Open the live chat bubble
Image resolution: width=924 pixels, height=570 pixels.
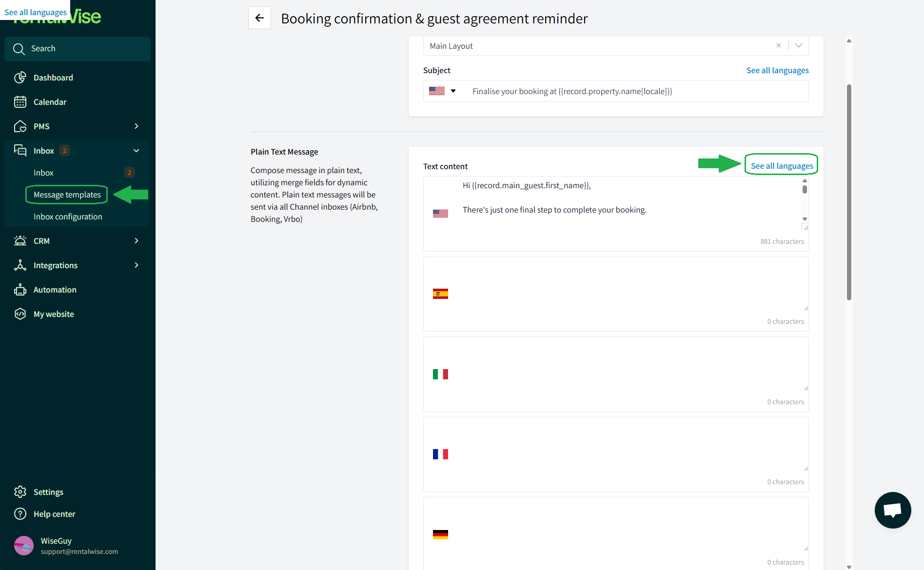pos(892,510)
